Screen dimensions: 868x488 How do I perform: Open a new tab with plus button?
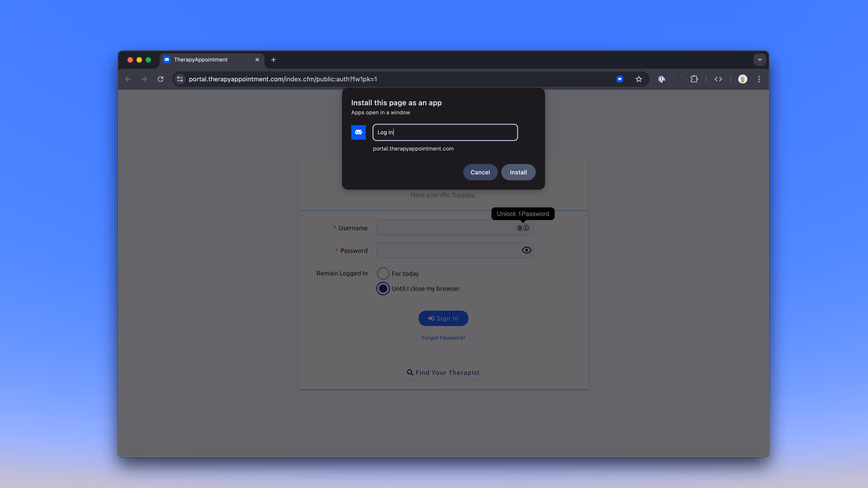click(x=274, y=60)
